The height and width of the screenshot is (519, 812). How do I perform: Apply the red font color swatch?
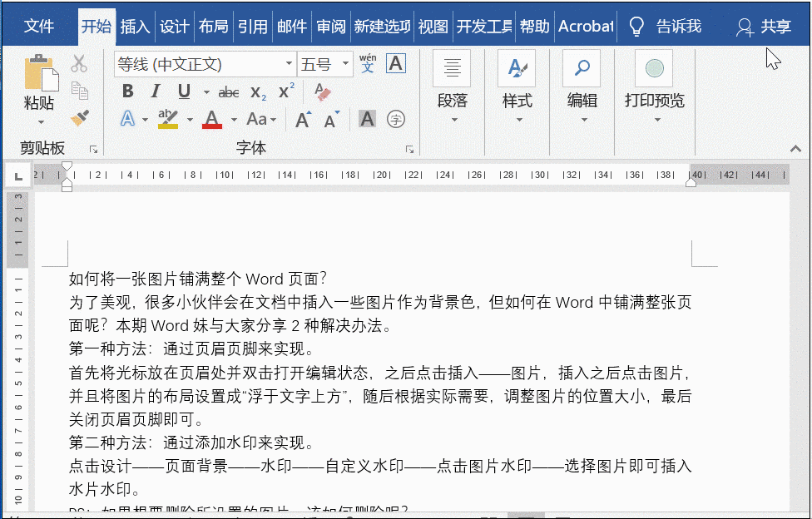coord(212,119)
